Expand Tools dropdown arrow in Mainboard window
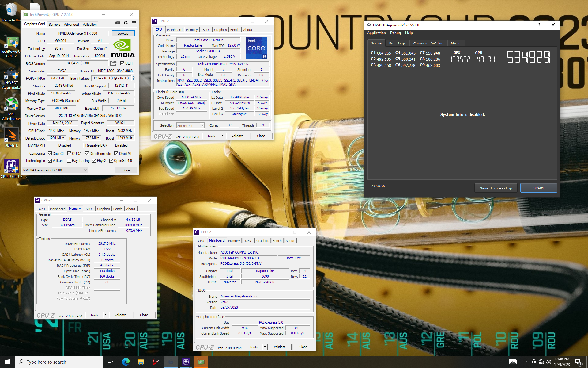This screenshot has width=588, height=368. [x=265, y=347]
